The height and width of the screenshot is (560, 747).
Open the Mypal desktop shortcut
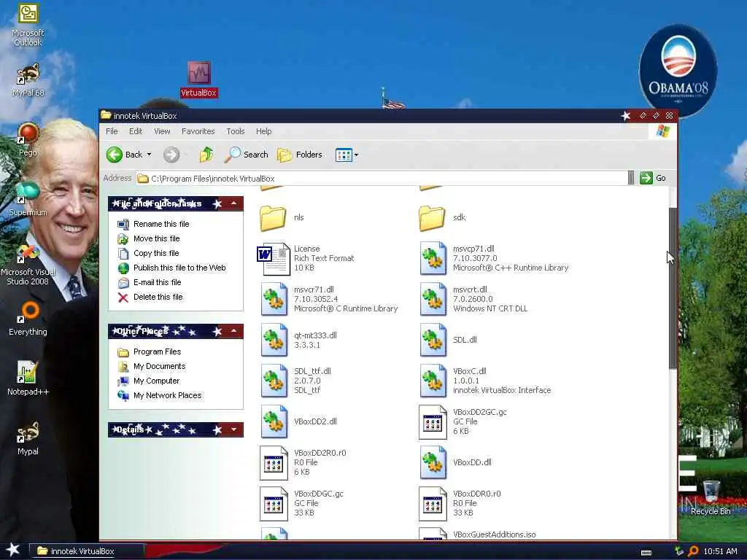[x=28, y=438]
